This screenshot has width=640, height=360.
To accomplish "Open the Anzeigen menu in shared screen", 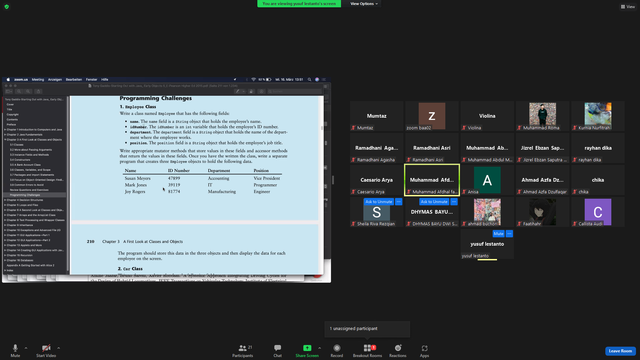I will coord(55,80).
